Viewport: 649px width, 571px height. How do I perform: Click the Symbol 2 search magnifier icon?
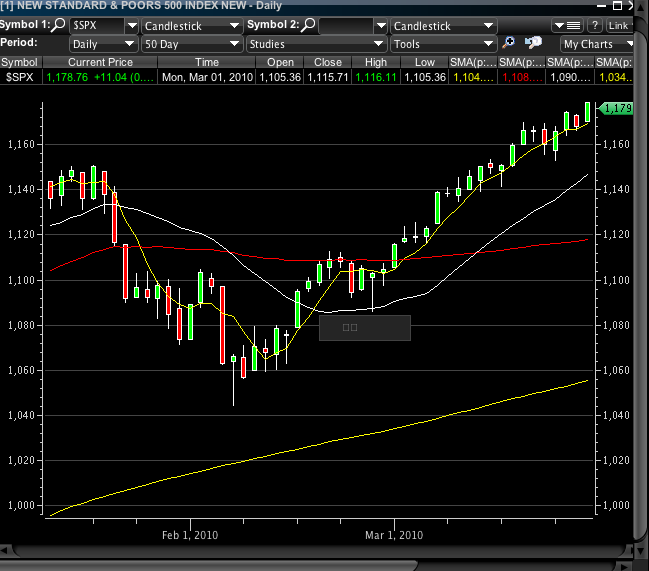pyautogui.click(x=308, y=25)
